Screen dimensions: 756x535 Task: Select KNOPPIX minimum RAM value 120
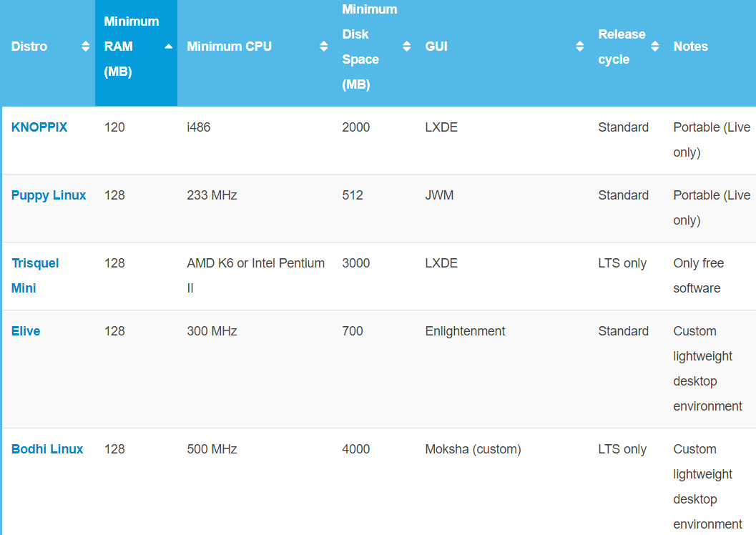tap(114, 127)
